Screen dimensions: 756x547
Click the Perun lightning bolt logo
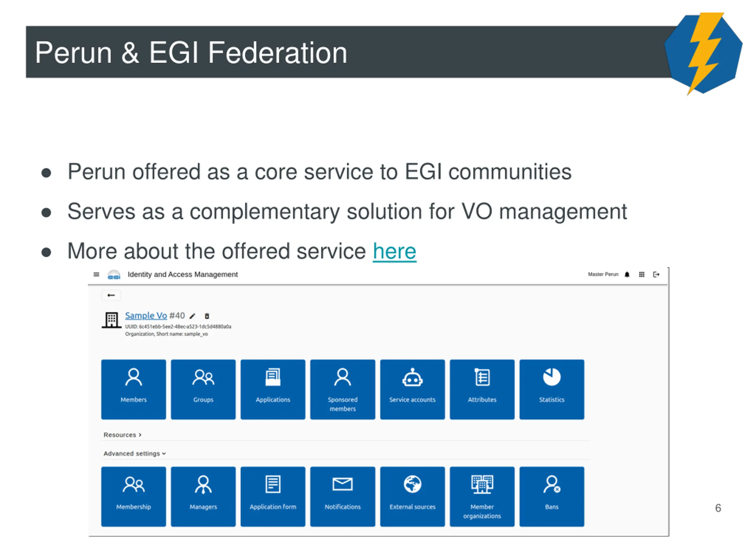[704, 54]
